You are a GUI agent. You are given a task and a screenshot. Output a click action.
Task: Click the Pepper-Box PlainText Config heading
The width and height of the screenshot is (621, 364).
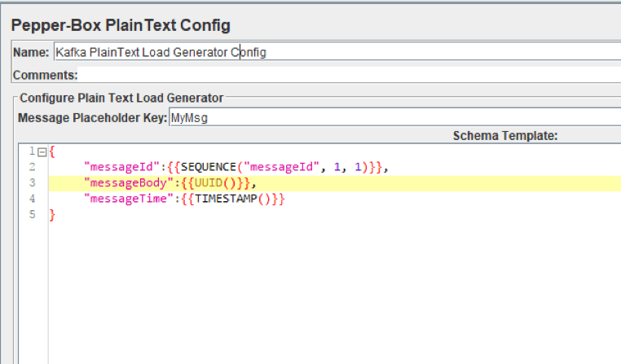121,25
